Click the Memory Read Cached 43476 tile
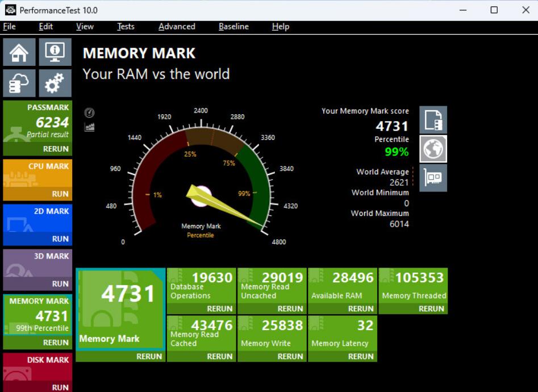Screen dimensions: 538x392 (x=202, y=333)
